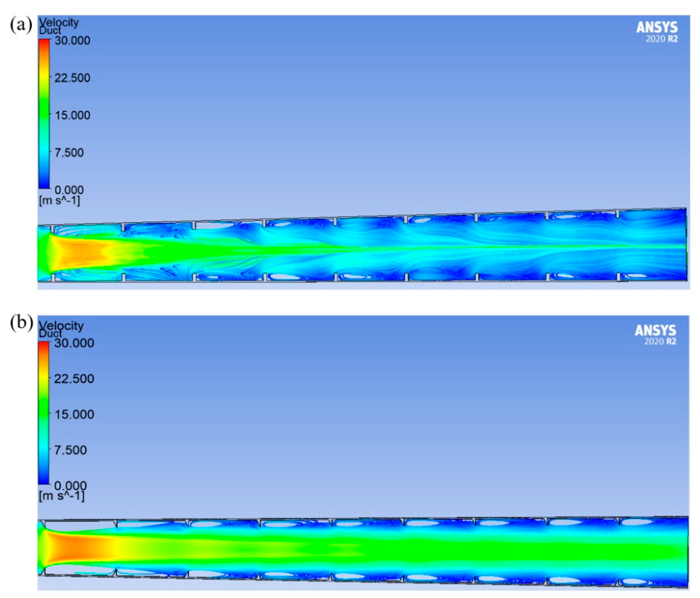Click the (a) figure panel label
The width and height of the screenshot is (700, 598).
pyautogui.click(x=21, y=25)
